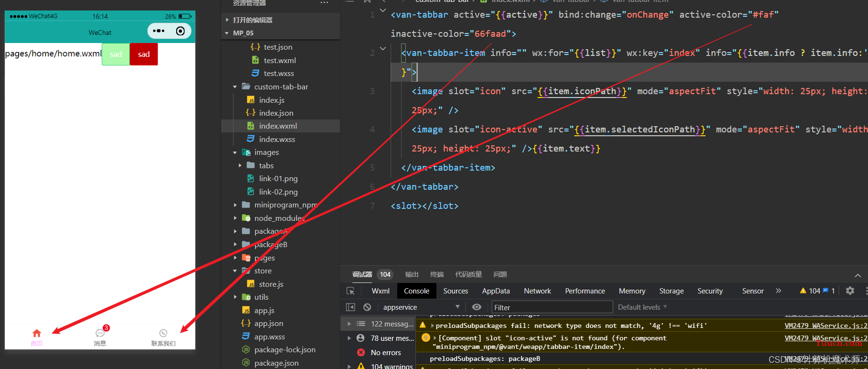The image size is (868, 369).
Task: Open package.json file
Action: (x=276, y=363)
